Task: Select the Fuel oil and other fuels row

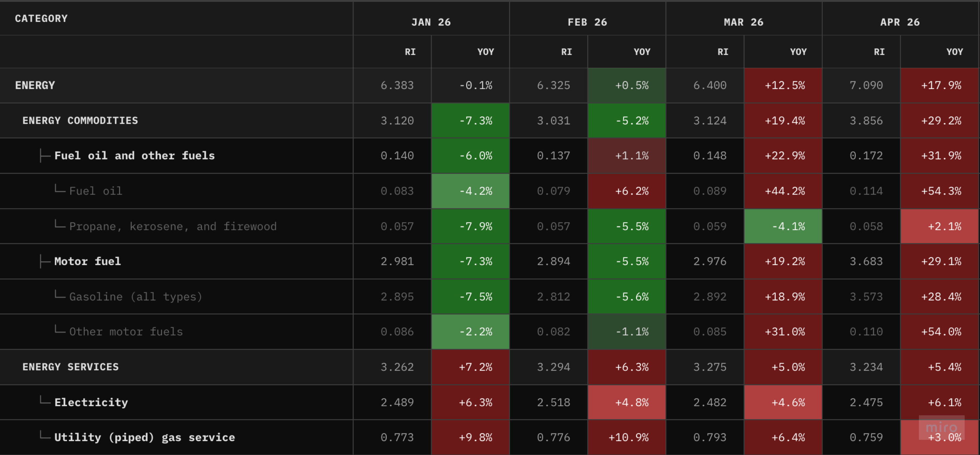Action: [490, 156]
